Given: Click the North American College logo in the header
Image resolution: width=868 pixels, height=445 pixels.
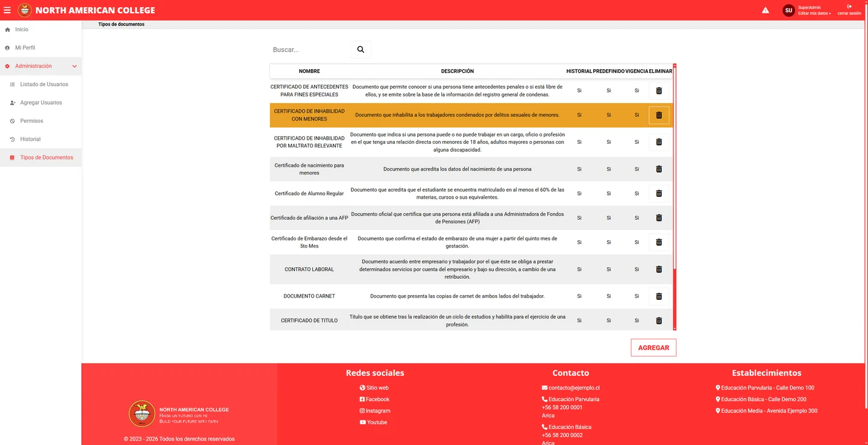Looking at the screenshot, I should tap(25, 10).
